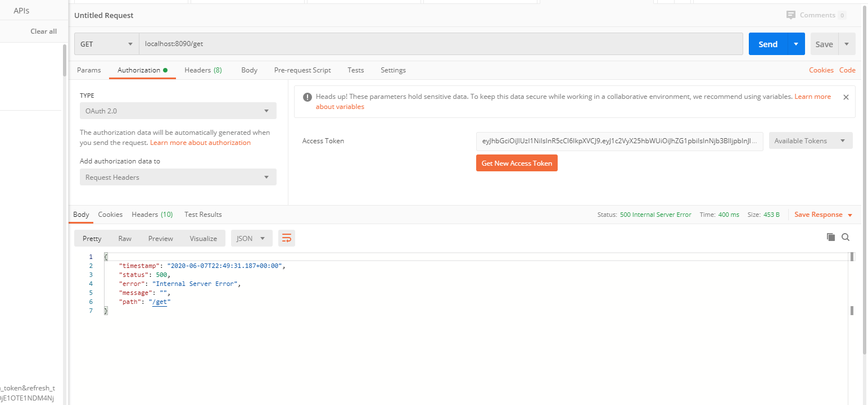Open the Save button's dropdown arrow
868x405 pixels.
coord(847,43)
